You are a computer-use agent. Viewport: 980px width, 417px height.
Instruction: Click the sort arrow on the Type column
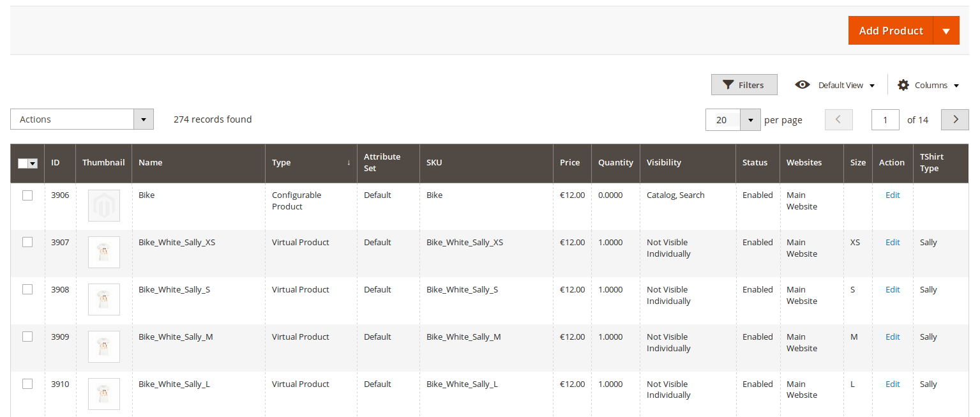[x=349, y=163]
